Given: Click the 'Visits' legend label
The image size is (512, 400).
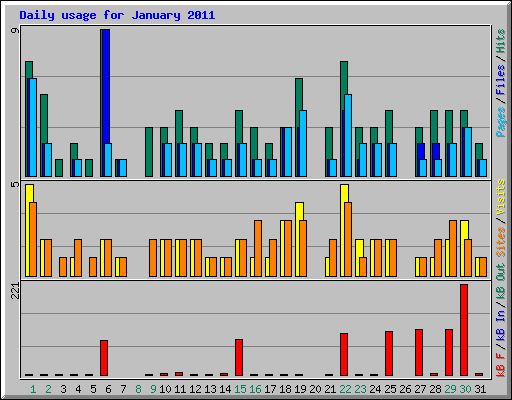Looking at the screenshot, I should coord(501,198).
